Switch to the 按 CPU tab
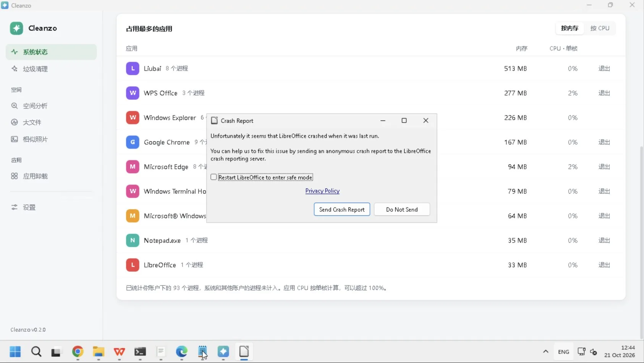Screen dimensions: 644x363 click(600, 28)
